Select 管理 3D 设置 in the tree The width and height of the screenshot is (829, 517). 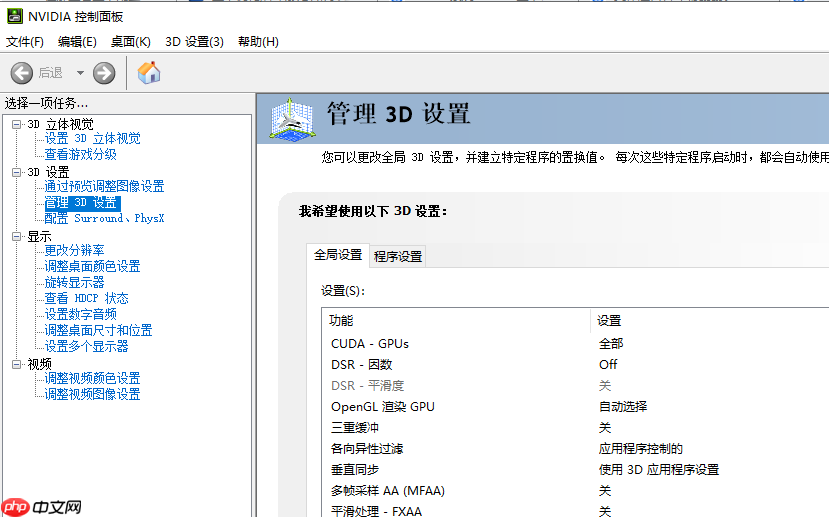tap(82, 202)
